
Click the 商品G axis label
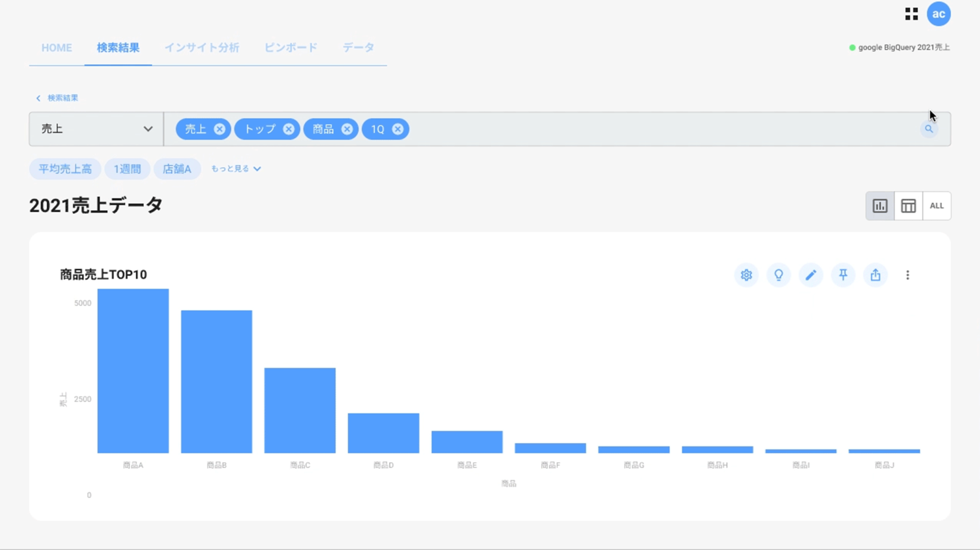[x=634, y=465]
